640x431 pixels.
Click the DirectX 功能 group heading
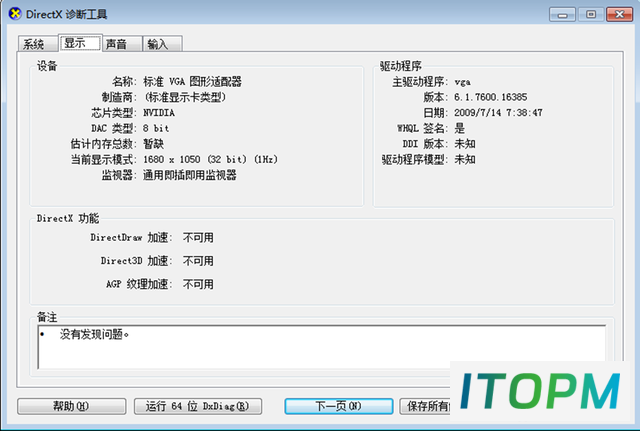(x=68, y=218)
